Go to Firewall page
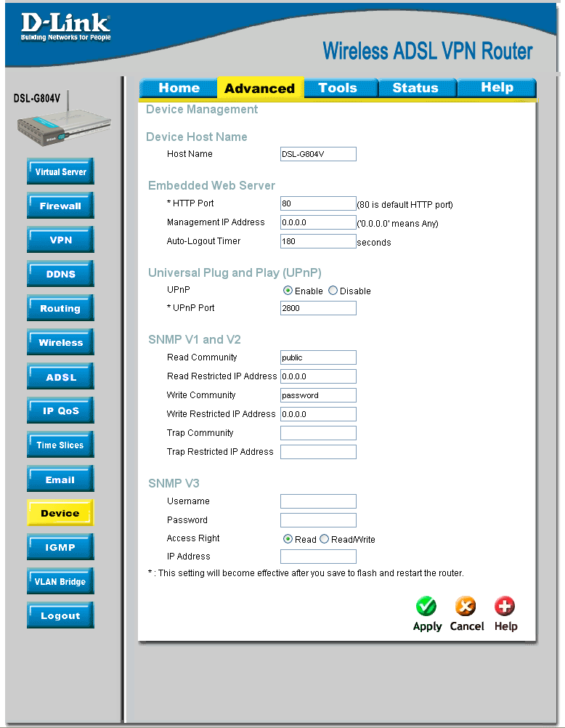Screen dimensions: 565x728 (60, 206)
